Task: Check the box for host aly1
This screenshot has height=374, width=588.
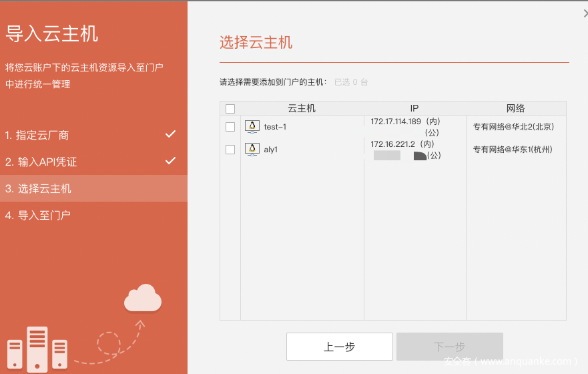Action: point(230,150)
